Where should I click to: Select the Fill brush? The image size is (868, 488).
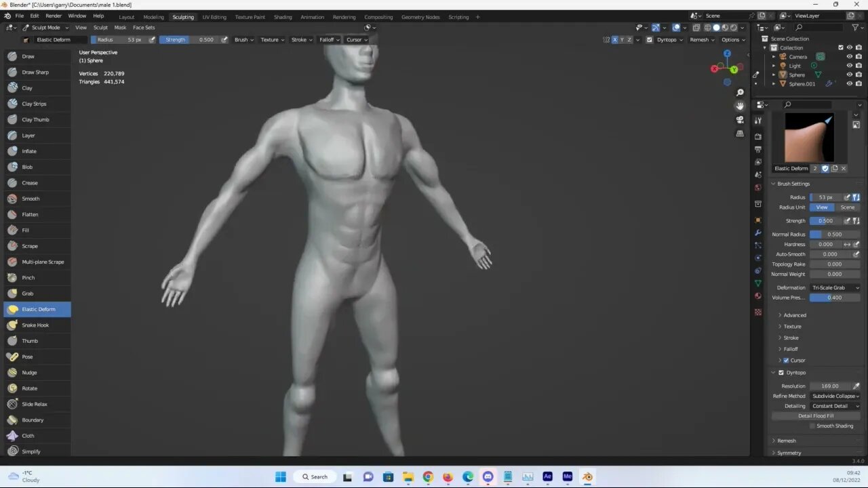[37, 230]
